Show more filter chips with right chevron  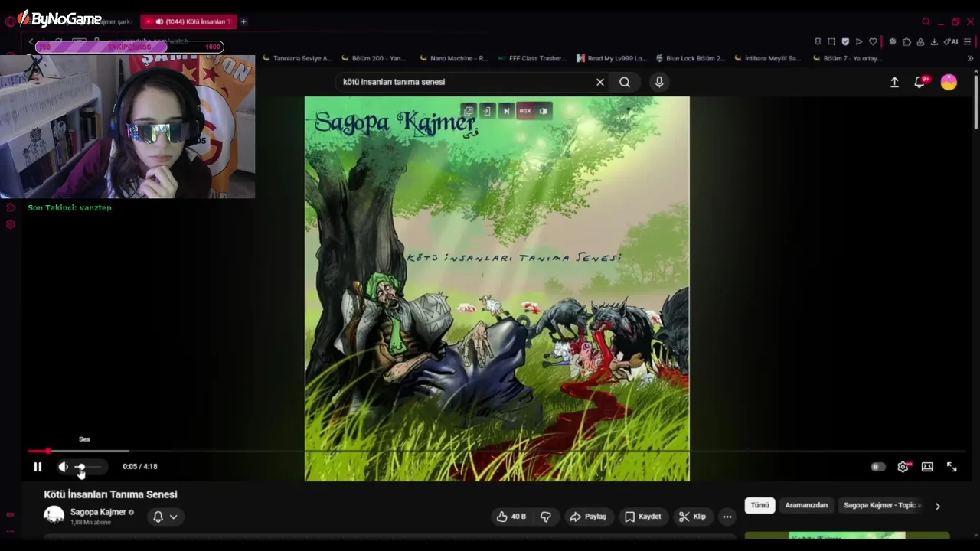(x=937, y=506)
